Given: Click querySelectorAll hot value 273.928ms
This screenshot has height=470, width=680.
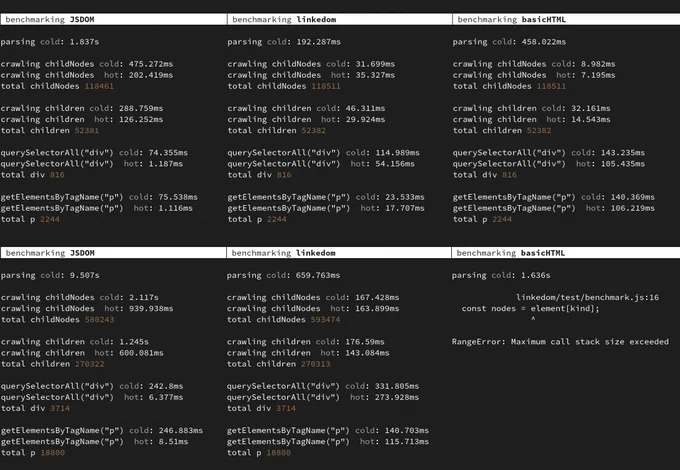Looking at the screenshot, I should point(397,398).
